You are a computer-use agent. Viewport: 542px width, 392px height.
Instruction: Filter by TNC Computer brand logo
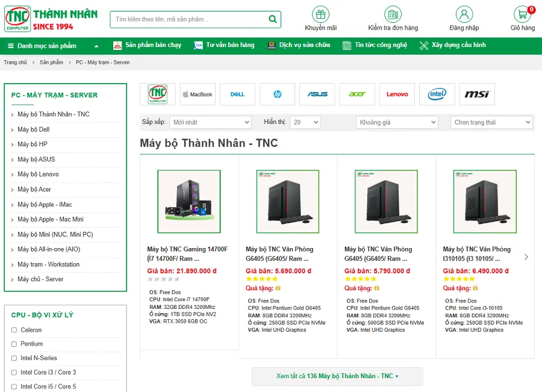[x=158, y=94]
